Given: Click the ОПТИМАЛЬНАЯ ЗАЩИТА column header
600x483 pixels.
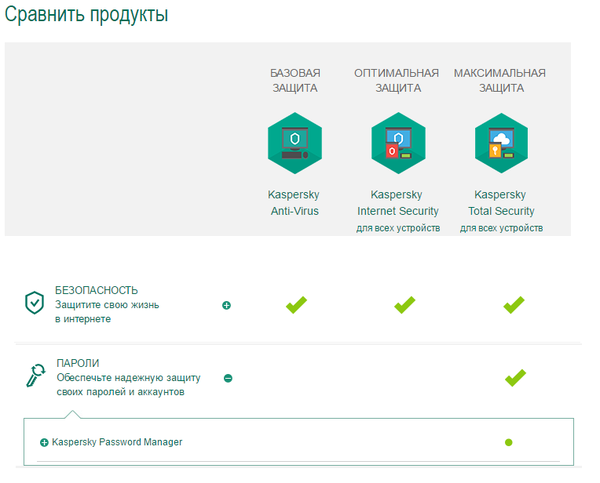Looking at the screenshot, I should (396, 80).
